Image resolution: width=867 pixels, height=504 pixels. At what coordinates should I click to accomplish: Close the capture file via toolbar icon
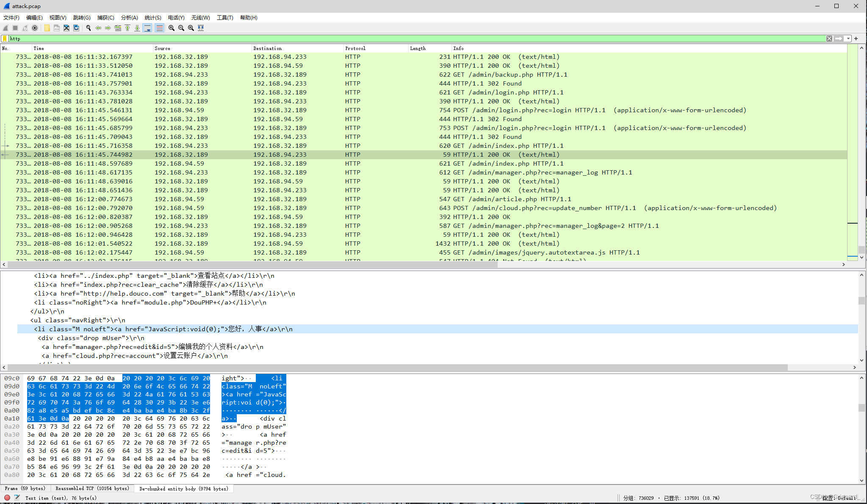66,28
